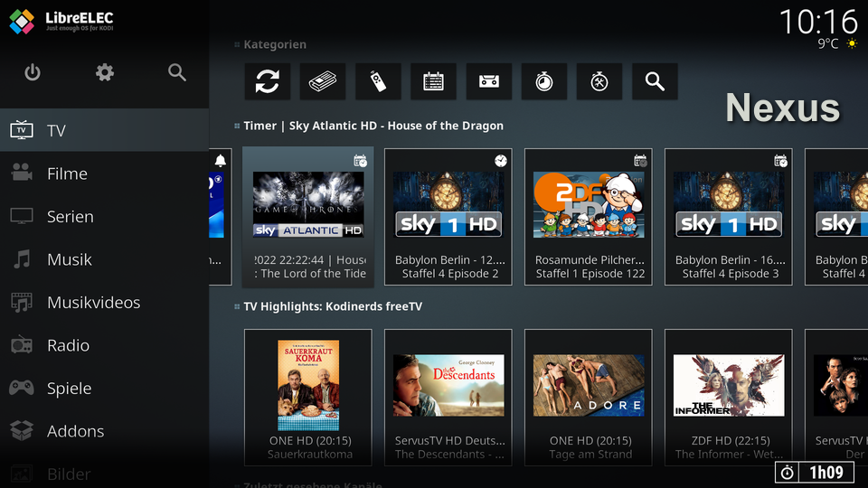
Task: Click the Addons box icon
Action: 22,430
